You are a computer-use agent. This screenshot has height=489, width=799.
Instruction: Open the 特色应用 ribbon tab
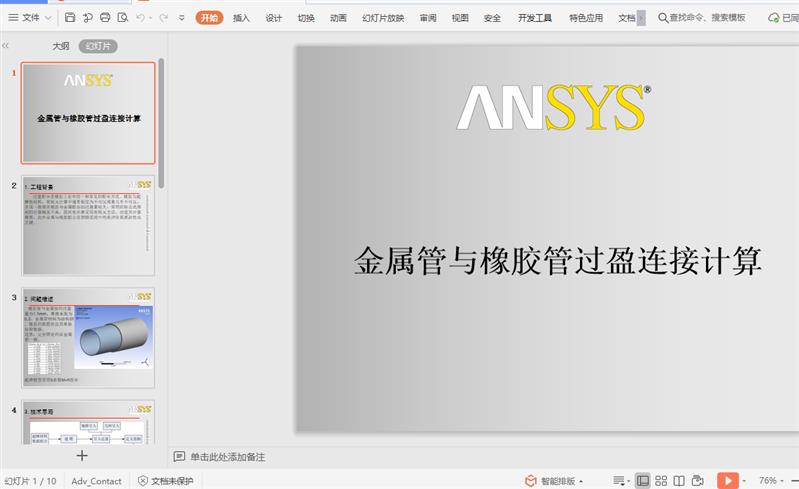click(586, 18)
